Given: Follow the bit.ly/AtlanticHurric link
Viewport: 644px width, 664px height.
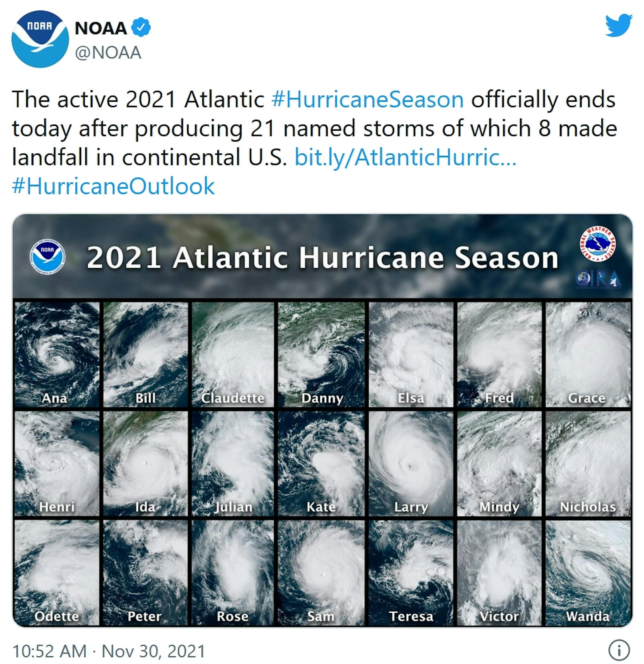Looking at the screenshot, I should [405, 157].
